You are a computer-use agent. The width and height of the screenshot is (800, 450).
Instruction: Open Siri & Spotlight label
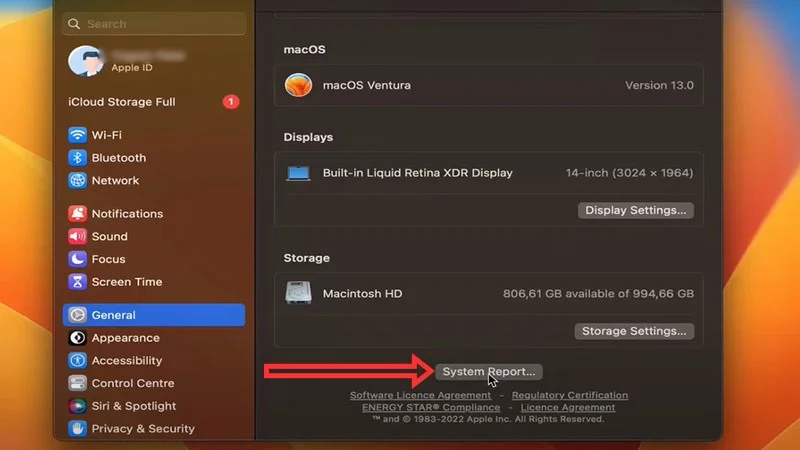(x=134, y=406)
